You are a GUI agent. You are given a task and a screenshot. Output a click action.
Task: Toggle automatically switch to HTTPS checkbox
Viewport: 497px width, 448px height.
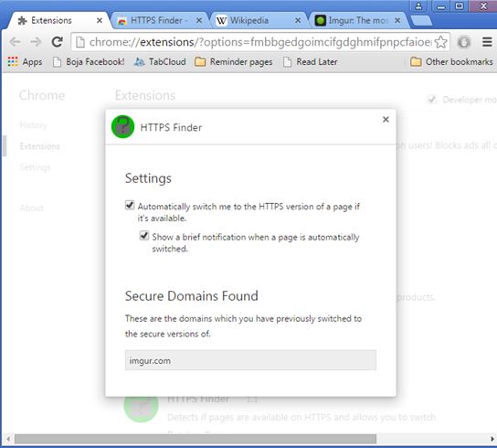pos(130,205)
